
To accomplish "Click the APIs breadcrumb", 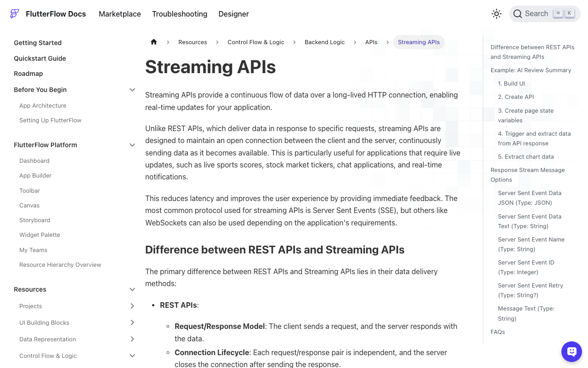I will coord(371,42).
